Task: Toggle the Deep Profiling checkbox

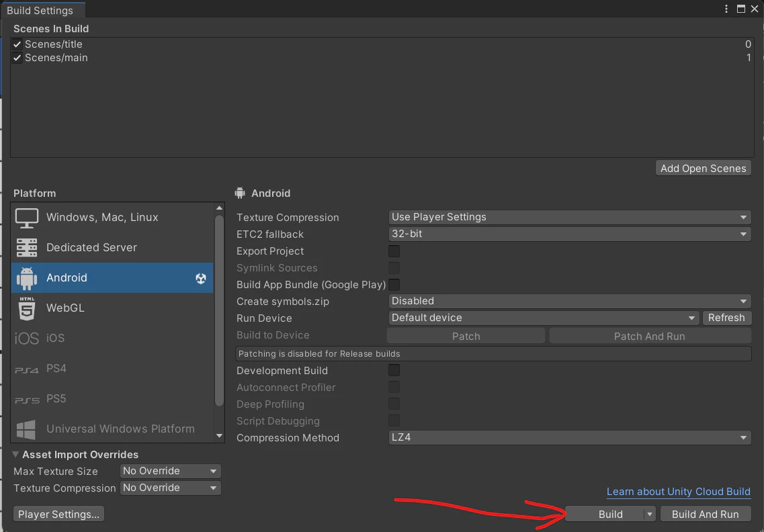Action: pyautogui.click(x=394, y=404)
